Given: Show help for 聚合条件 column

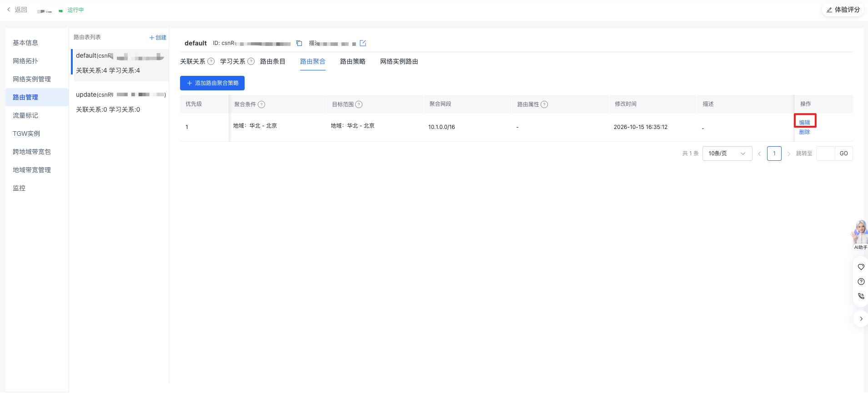Looking at the screenshot, I should click(x=261, y=104).
